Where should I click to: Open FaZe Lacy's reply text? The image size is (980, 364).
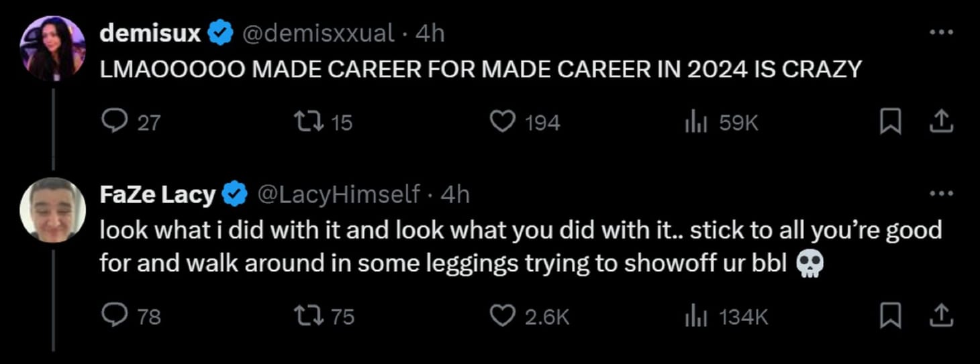pyautogui.click(x=470, y=247)
